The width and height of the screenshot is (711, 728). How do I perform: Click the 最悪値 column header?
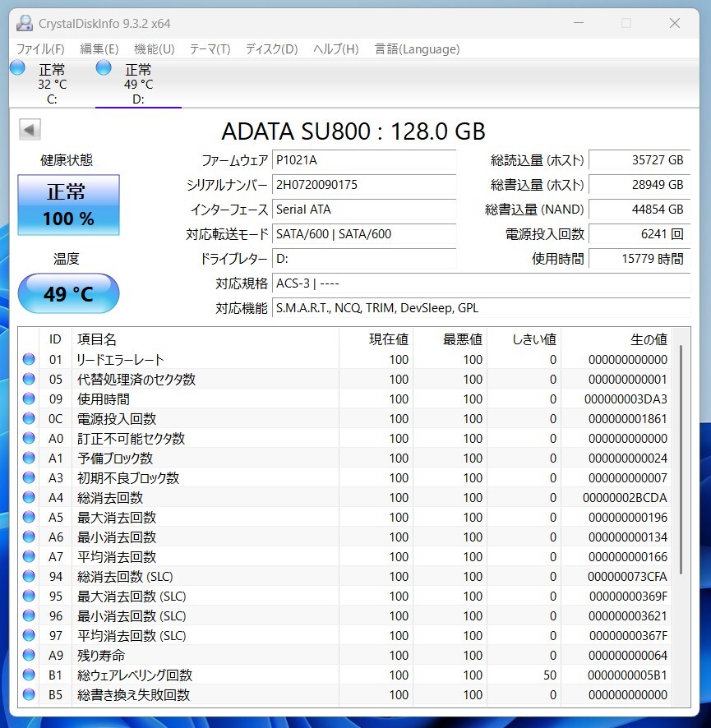[x=450, y=339]
